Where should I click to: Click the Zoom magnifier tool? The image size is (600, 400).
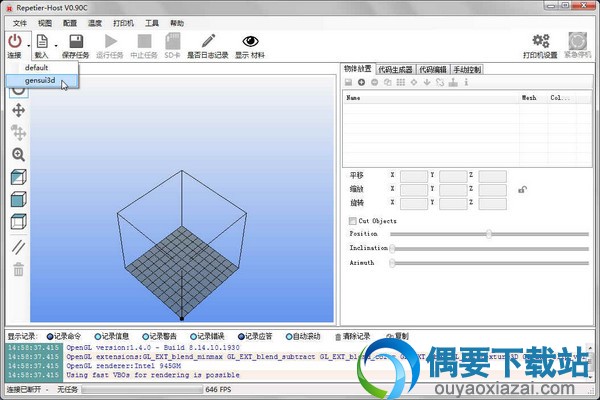18,155
